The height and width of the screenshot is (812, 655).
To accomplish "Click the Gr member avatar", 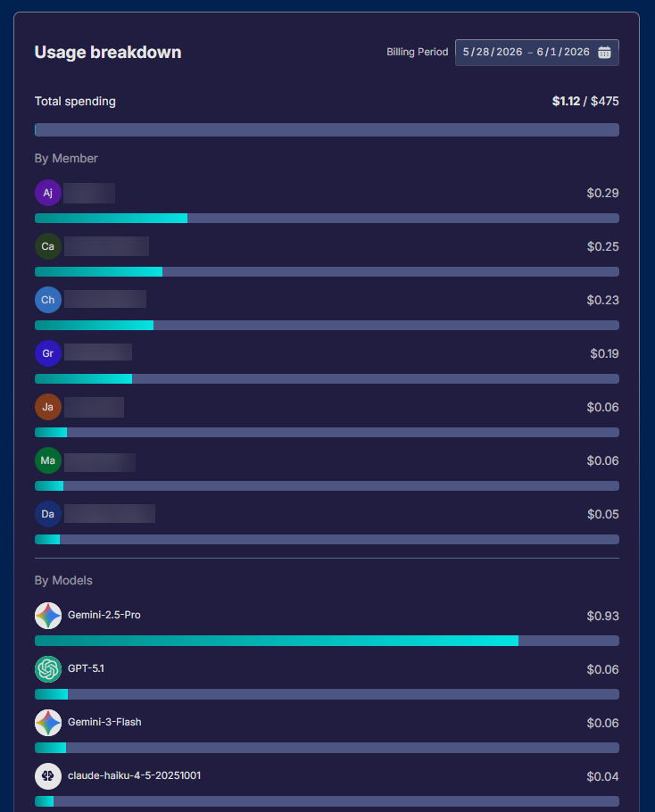I will tap(48, 353).
